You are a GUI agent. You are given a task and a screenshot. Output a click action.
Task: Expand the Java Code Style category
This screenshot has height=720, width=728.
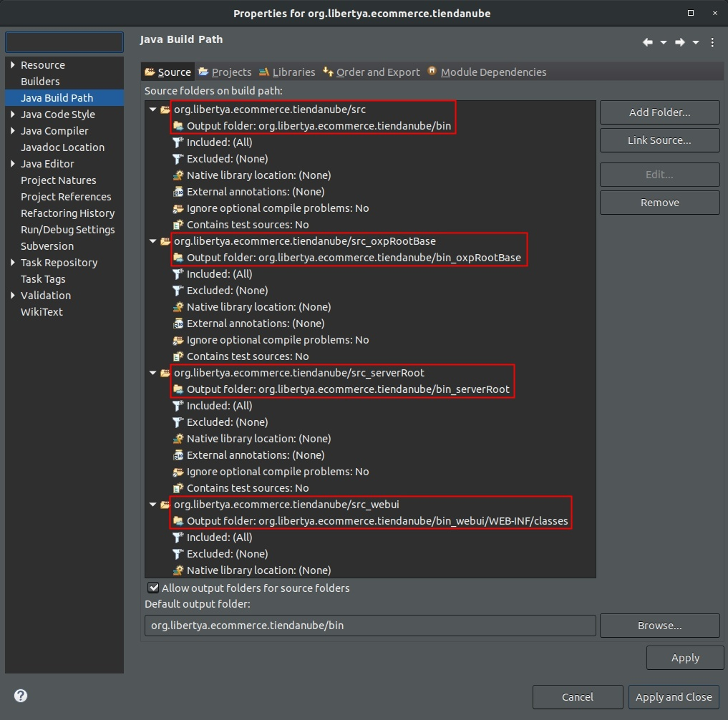pyautogui.click(x=13, y=115)
